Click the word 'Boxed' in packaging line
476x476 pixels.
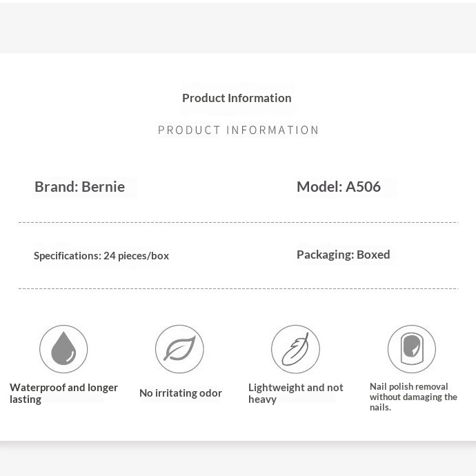tap(373, 255)
